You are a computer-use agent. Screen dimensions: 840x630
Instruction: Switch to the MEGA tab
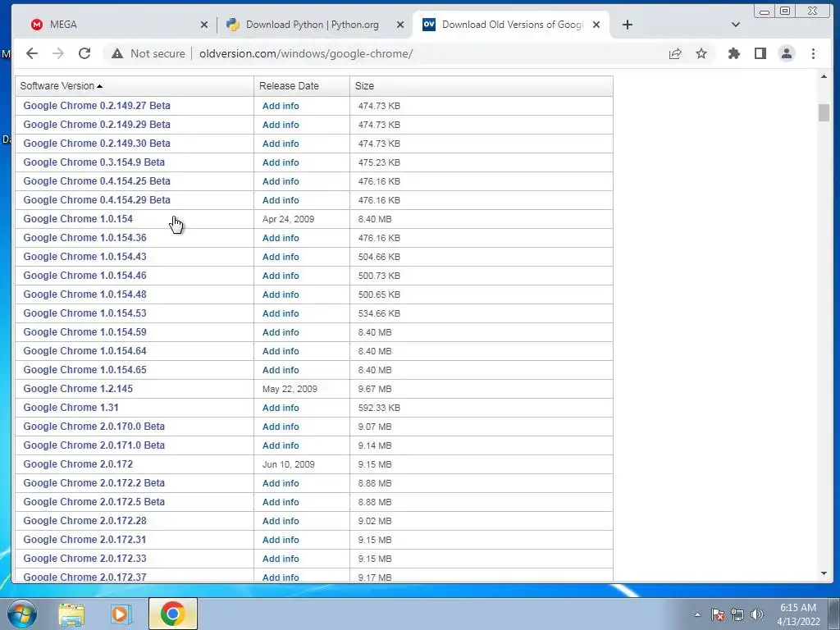pyautogui.click(x=119, y=25)
